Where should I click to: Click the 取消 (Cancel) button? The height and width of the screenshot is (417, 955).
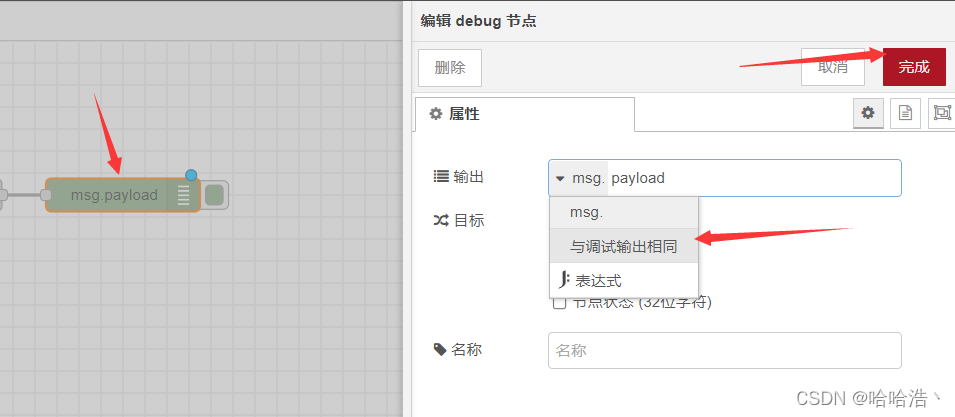pos(833,68)
